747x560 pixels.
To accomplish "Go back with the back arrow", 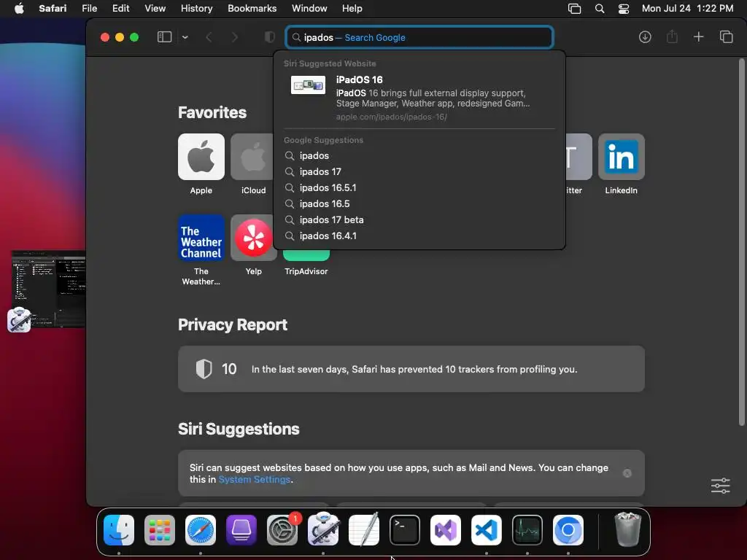I will point(209,37).
